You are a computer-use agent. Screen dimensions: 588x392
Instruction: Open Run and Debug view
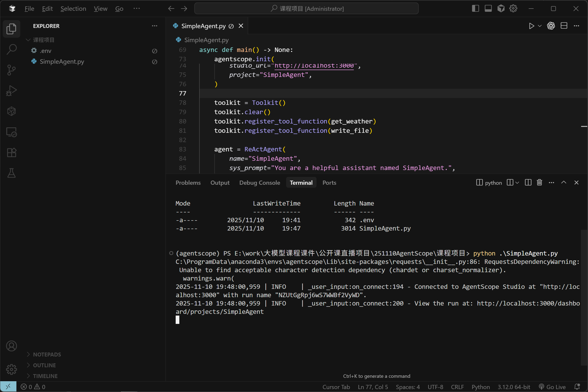pos(11,90)
